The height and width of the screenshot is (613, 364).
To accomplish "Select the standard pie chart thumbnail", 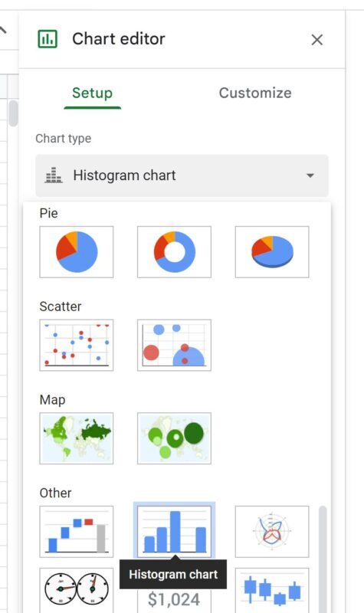I will [x=76, y=252].
